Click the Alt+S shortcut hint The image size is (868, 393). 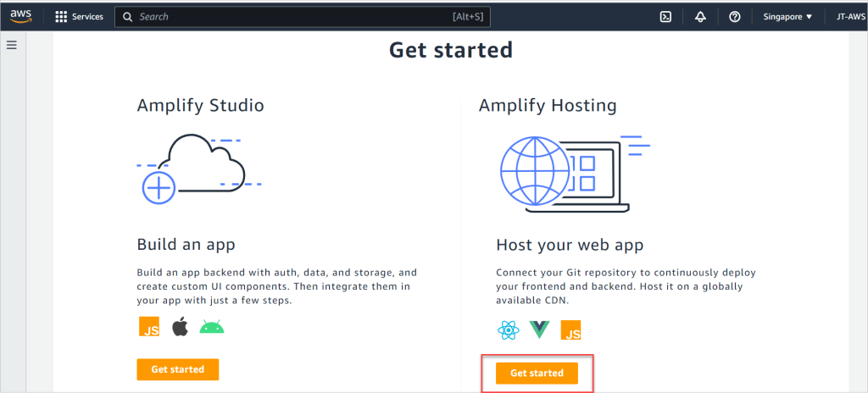pos(468,17)
